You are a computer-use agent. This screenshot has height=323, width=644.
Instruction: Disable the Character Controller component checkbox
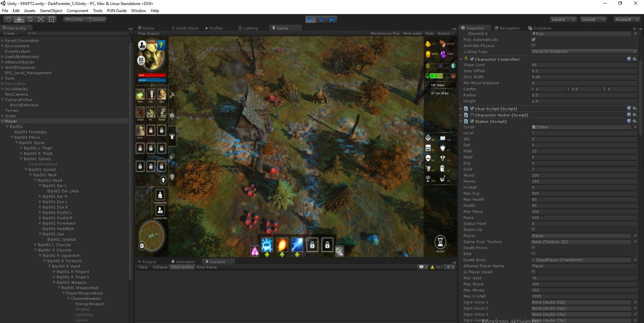click(x=472, y=59)
